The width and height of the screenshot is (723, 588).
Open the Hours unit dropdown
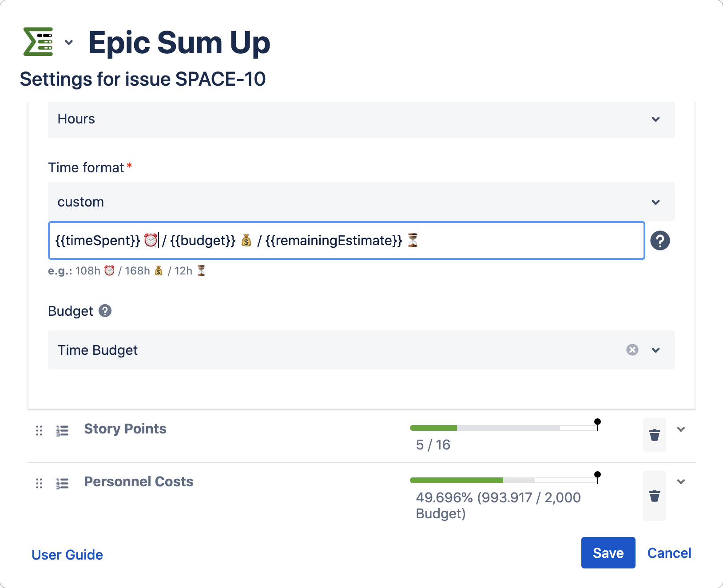tap(361, 119)
